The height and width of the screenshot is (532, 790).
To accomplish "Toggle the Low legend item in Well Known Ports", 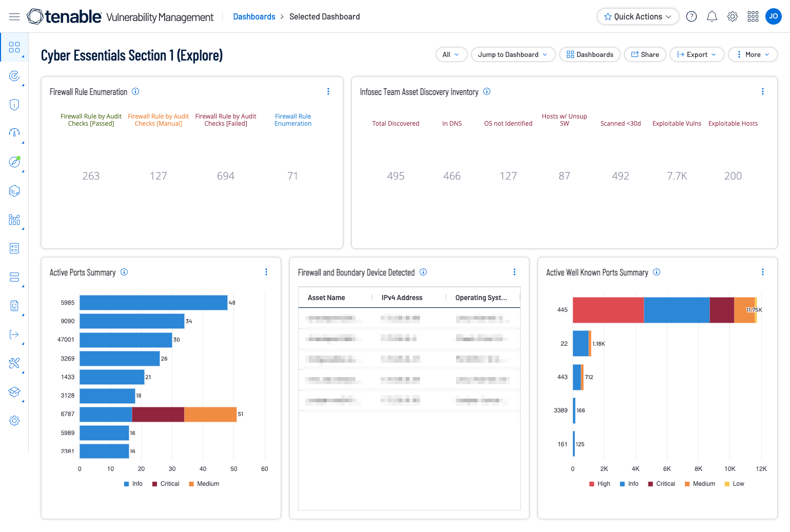I will 734,484.
